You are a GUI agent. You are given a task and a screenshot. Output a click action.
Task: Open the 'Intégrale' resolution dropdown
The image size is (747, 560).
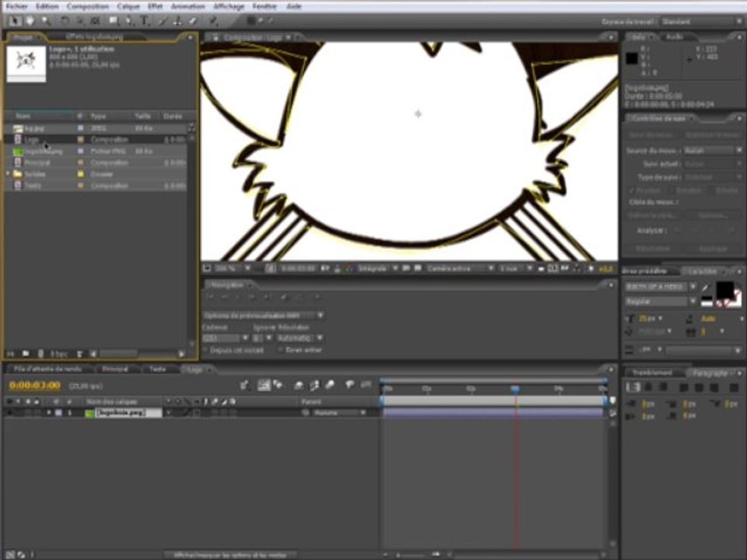coord(377,269)
